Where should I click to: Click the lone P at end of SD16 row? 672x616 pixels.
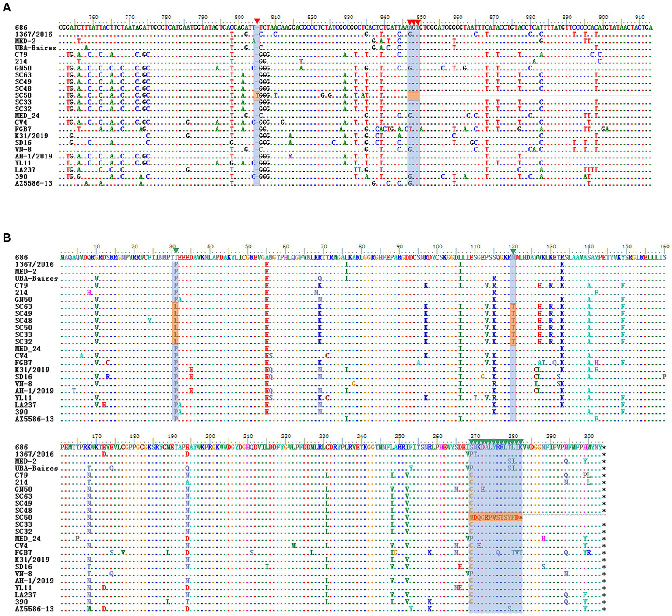[664, 377]
